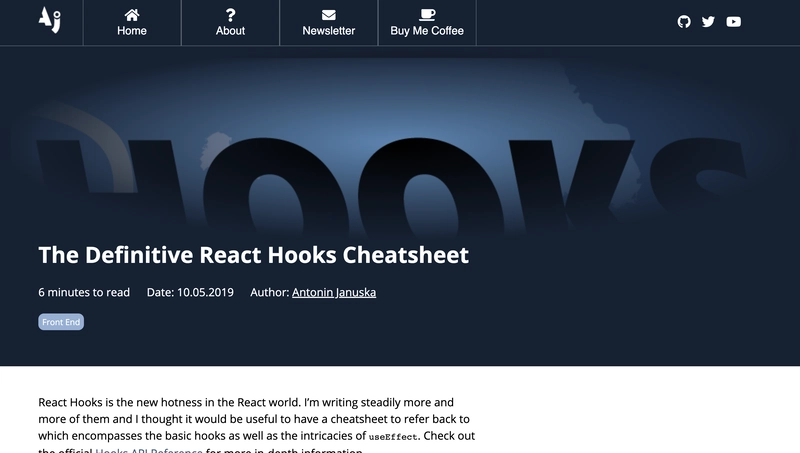
Task: Click the Buy Me Coffee cup icon
Action: point(427,15)
